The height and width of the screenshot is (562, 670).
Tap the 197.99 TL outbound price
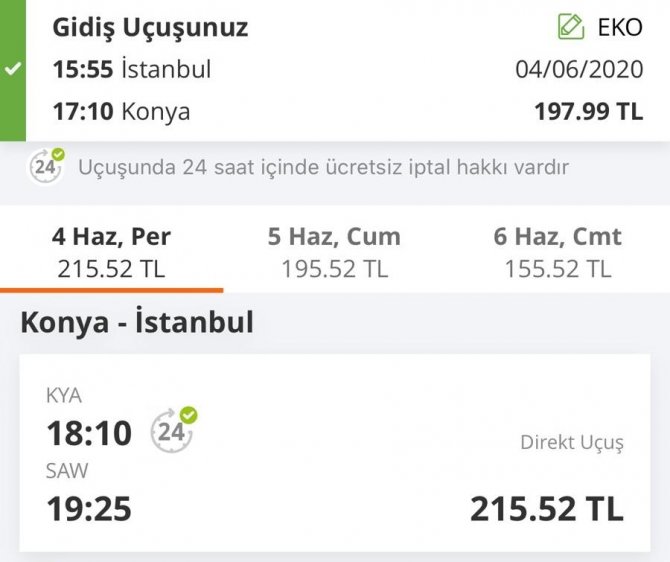point(588,111)
